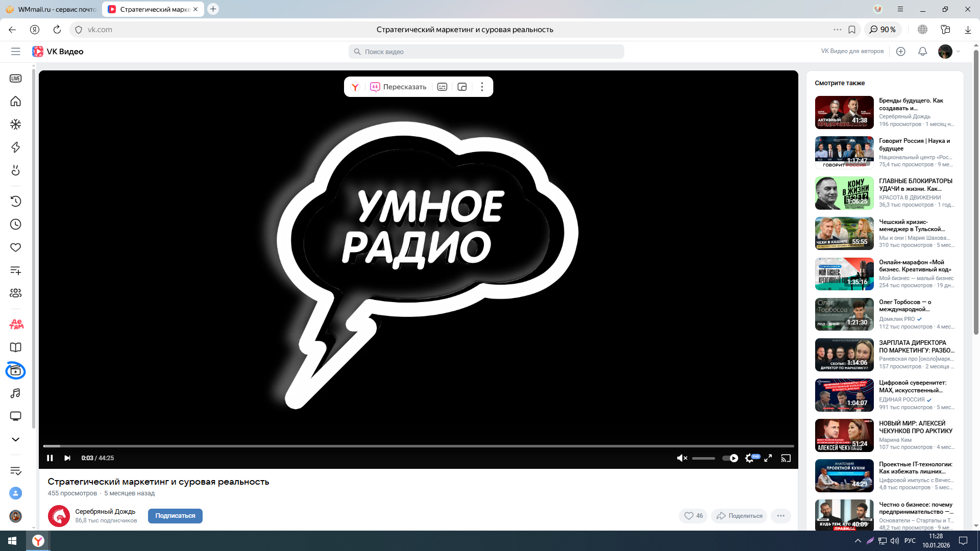
Task: Open the overlay three-dot options menu
Action: point(481,87)
